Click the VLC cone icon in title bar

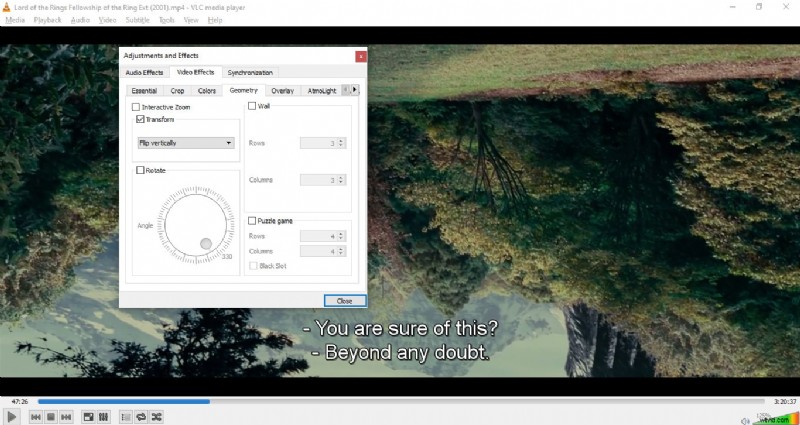tap(7, 7)
